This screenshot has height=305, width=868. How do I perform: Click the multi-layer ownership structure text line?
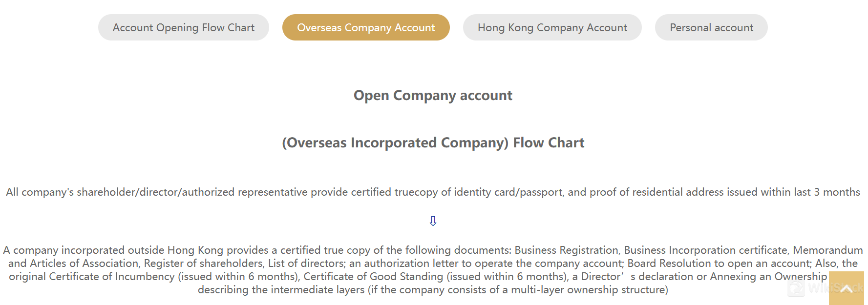click(x=433, y=289)
